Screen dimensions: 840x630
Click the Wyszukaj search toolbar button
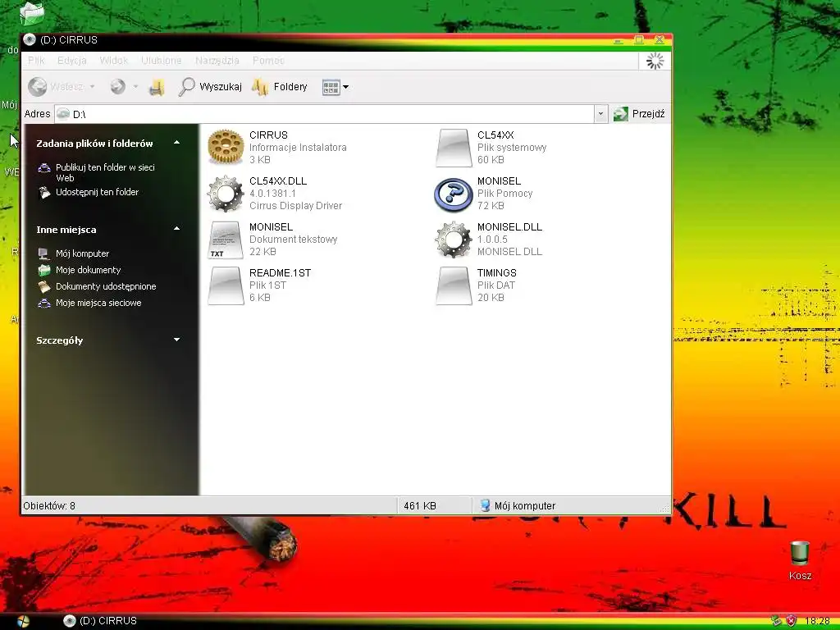pos(209,86)
